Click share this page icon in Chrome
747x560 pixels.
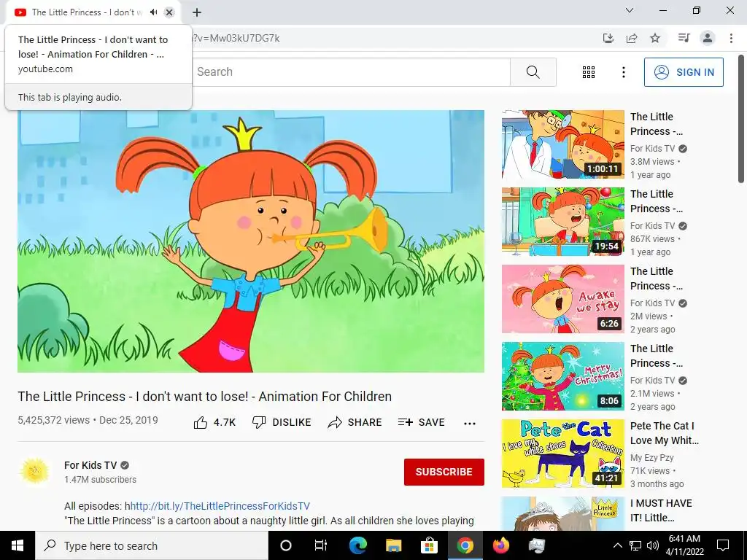(632, 38)
